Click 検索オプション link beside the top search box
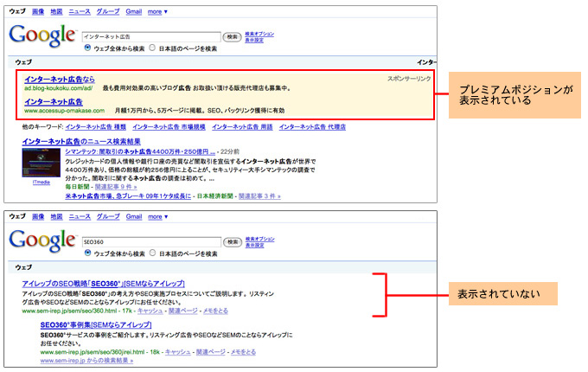Viewport: 588px width, 372px height. [x=259, y=34]
